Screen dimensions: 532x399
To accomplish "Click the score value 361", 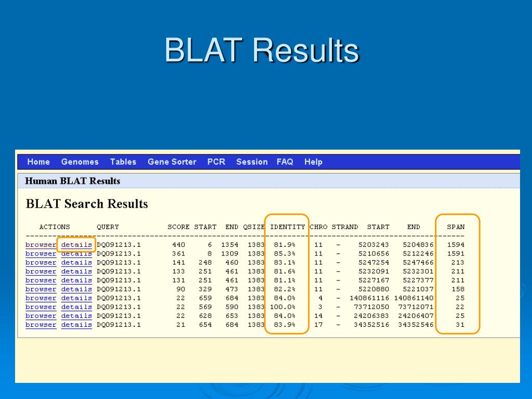I will point(179,254).
